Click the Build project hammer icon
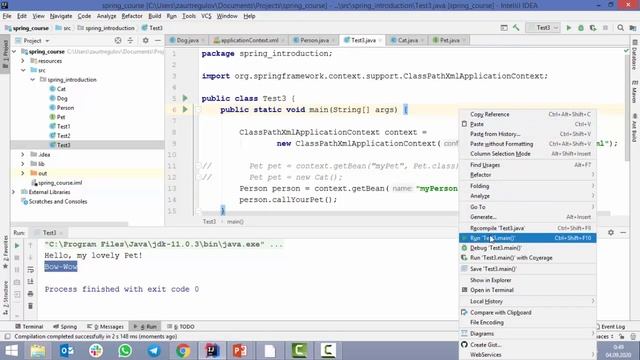640x360 pixels. click(x=516, y=28)
